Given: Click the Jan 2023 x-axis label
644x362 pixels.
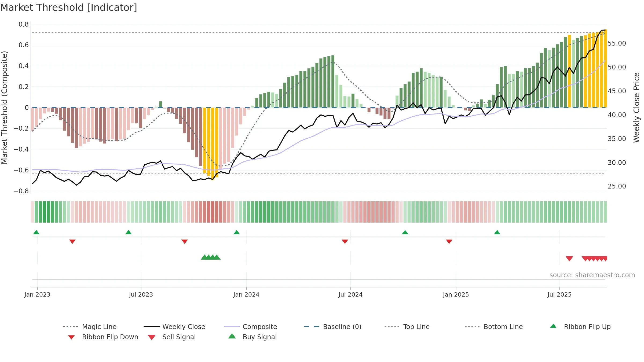Looking at the screenshot, I should (37, 294).
